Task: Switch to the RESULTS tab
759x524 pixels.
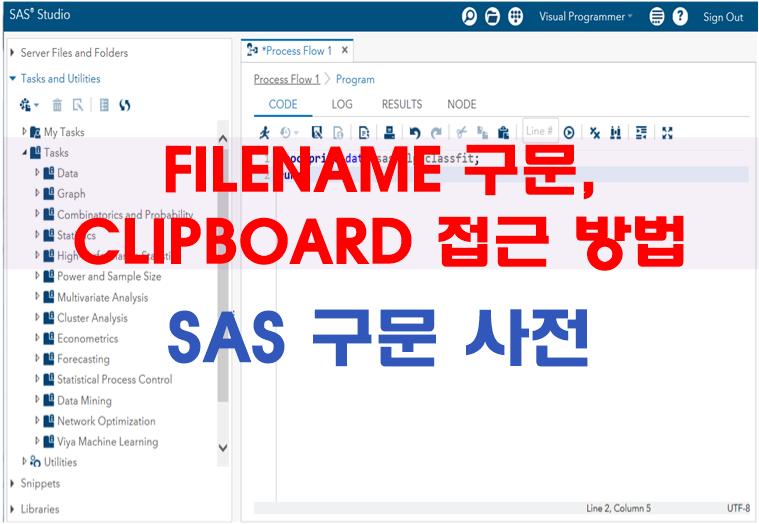Action: coord(402,105)
